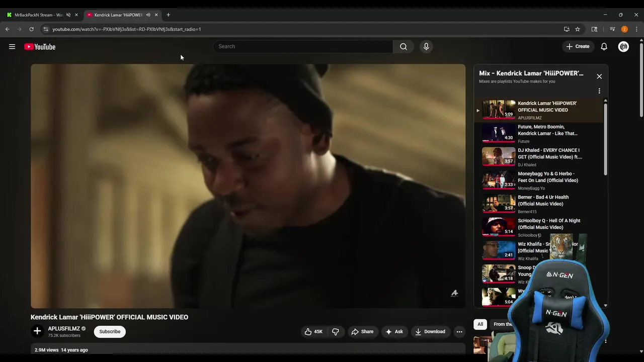This screenshot has height=362, width=644.
Task: Click the Ask button
Action: (x=394, y=332)
